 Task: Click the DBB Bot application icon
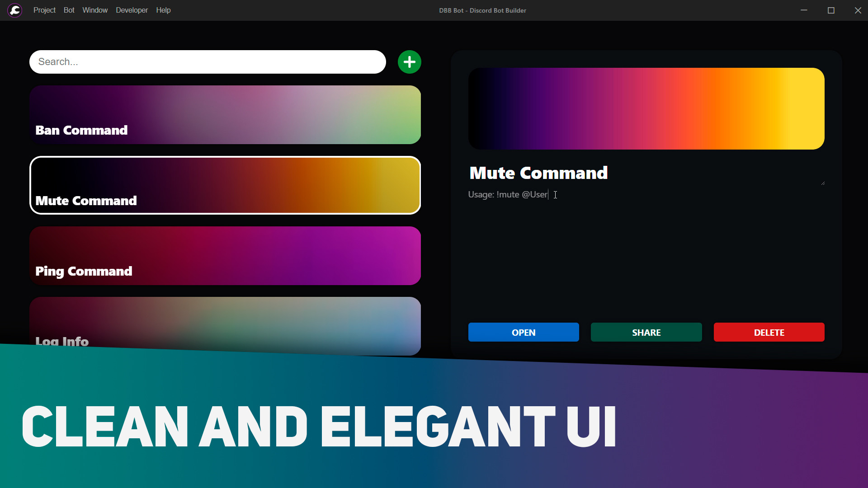click(14, 9)
